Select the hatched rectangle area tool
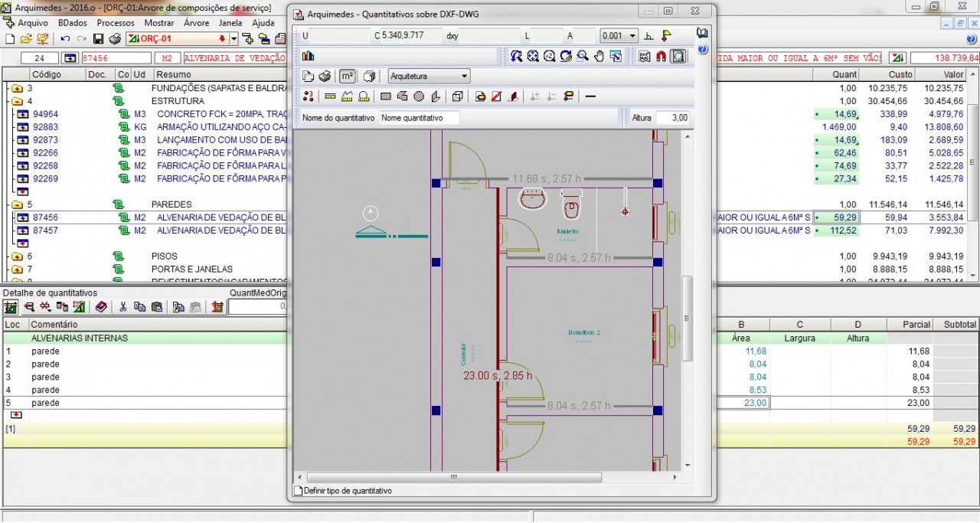The image size is (980, 523). tap(386, 96)
